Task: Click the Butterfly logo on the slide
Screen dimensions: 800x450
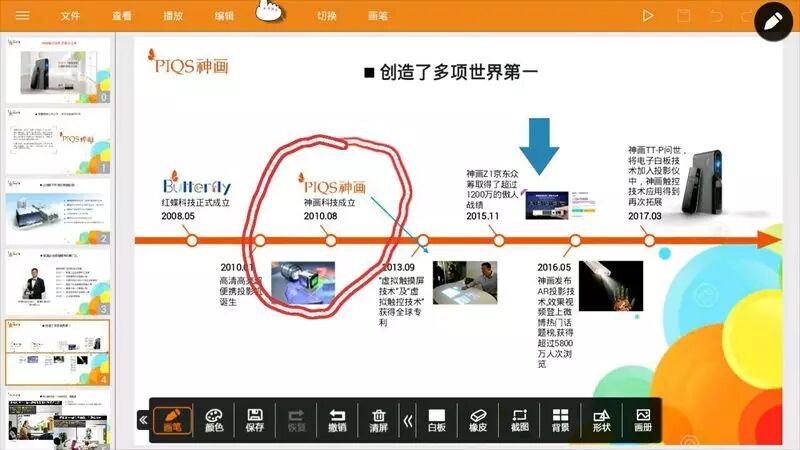Action: coord(196,183)
